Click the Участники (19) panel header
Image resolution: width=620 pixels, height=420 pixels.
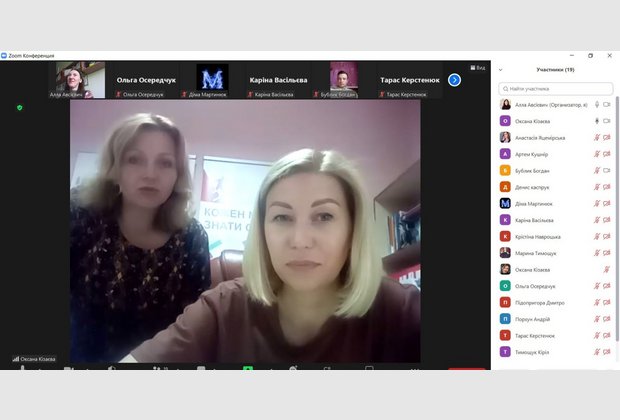[555, 70]
